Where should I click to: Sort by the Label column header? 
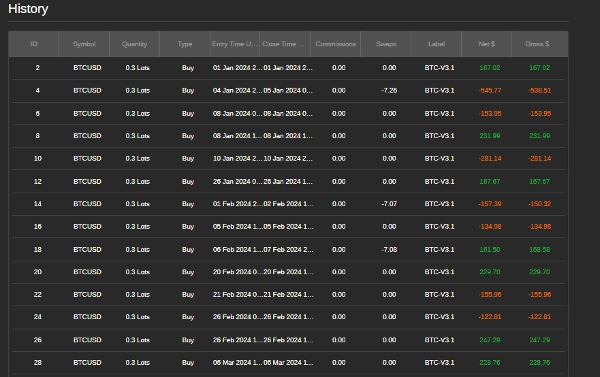click(436, 44)
